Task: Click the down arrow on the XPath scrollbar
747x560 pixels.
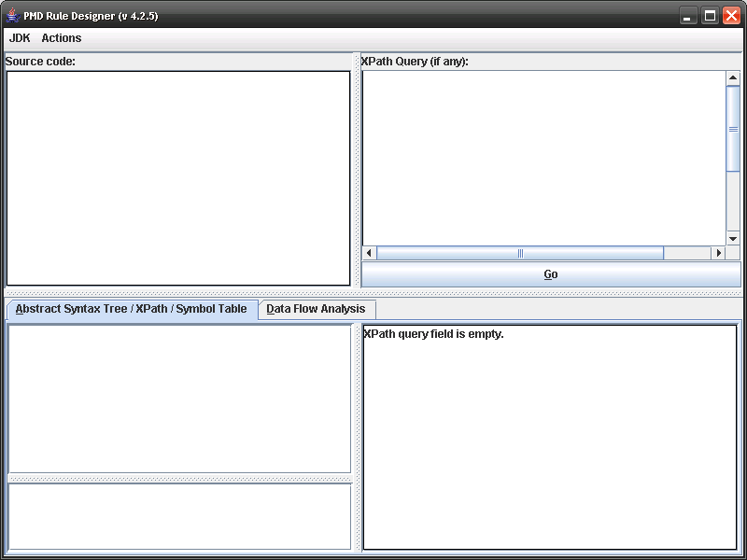Action: click(733, 236)
